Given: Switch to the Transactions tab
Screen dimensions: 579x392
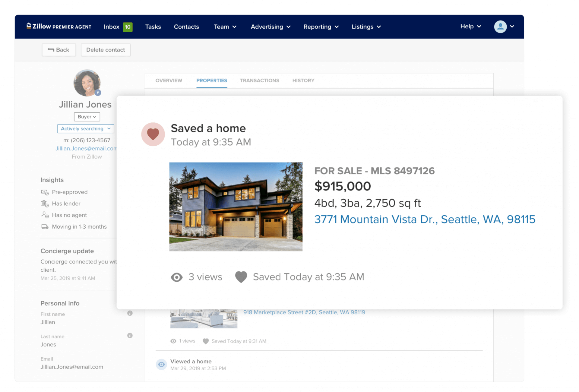Looking at the screenshot, I should [x=259, y=81].
